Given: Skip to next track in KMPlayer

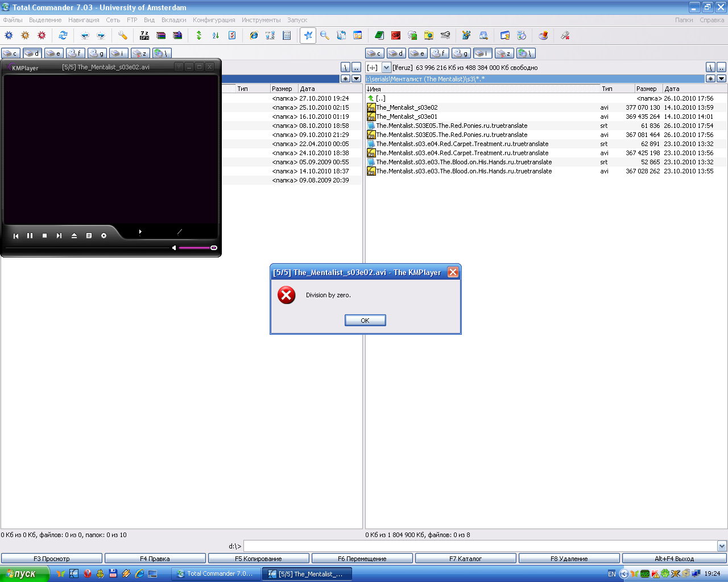Looking at the screenshot, I should click(x=59, y=235).
